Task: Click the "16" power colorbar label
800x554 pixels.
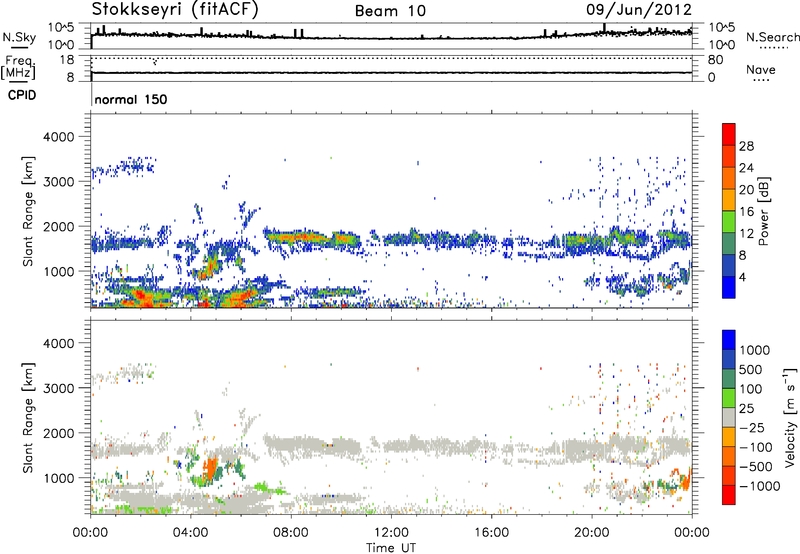Action: [x=746, y=212]
